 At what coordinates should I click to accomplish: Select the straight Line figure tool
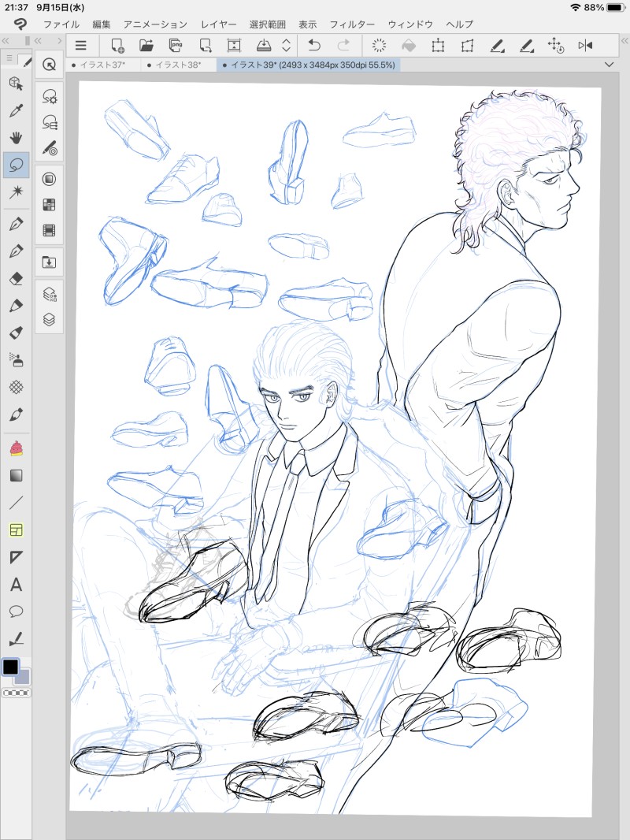point(16,503)
